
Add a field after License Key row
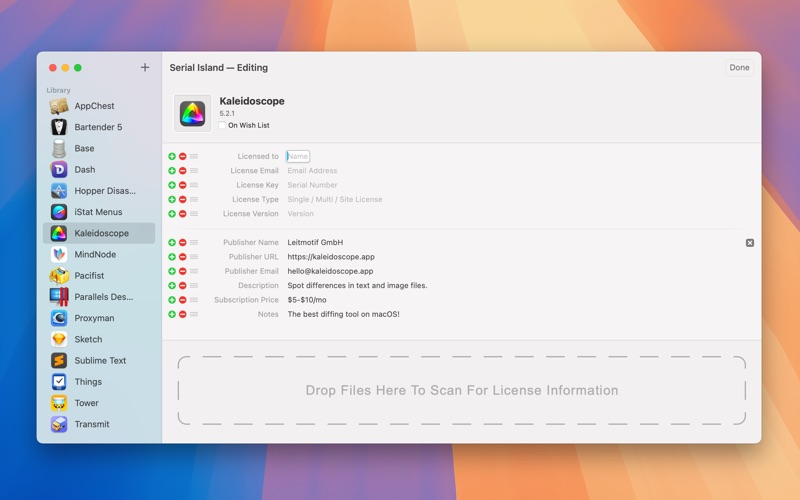(x=172, y=185)
